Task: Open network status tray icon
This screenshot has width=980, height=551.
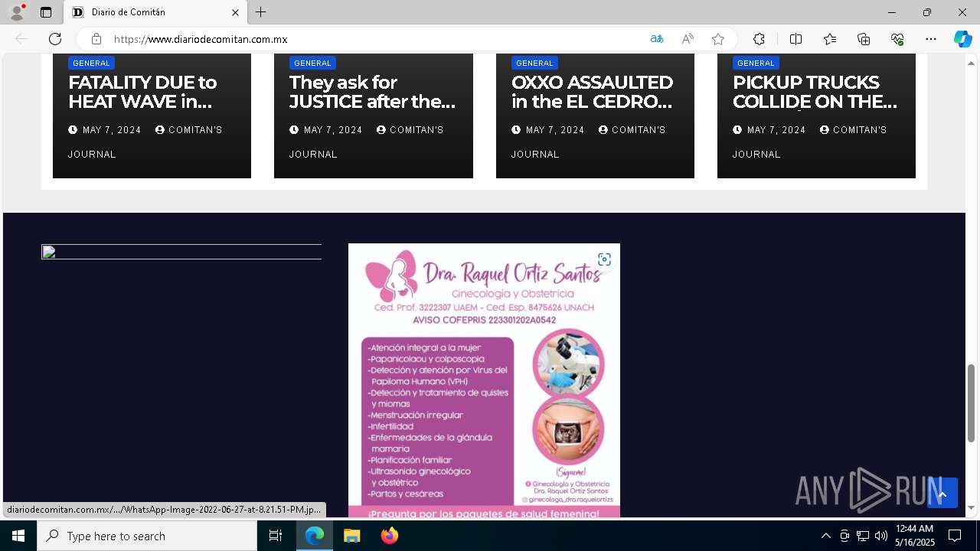Action: click(x=863, y=536)
